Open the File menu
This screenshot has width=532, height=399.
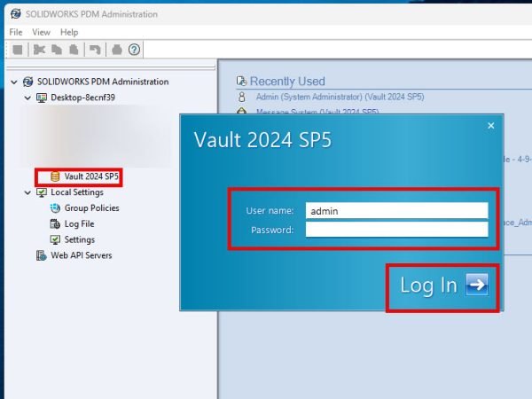point(16,32)
